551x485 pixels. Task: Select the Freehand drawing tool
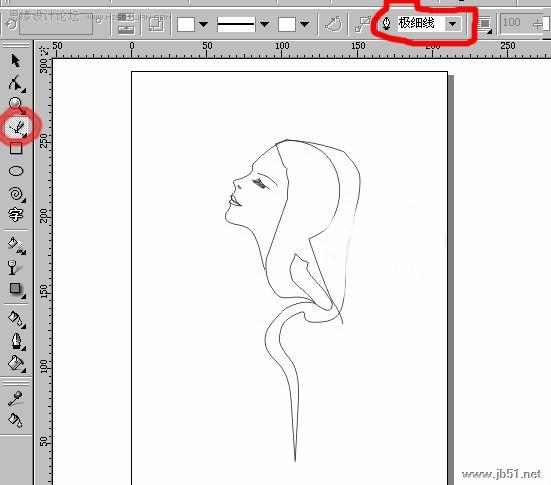17,128
